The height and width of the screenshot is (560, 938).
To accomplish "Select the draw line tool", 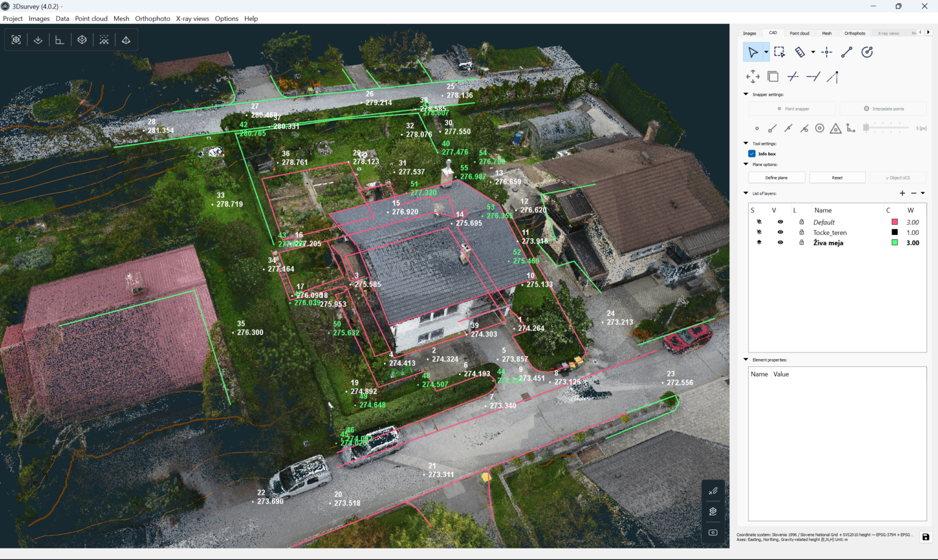I will (846, 52).
